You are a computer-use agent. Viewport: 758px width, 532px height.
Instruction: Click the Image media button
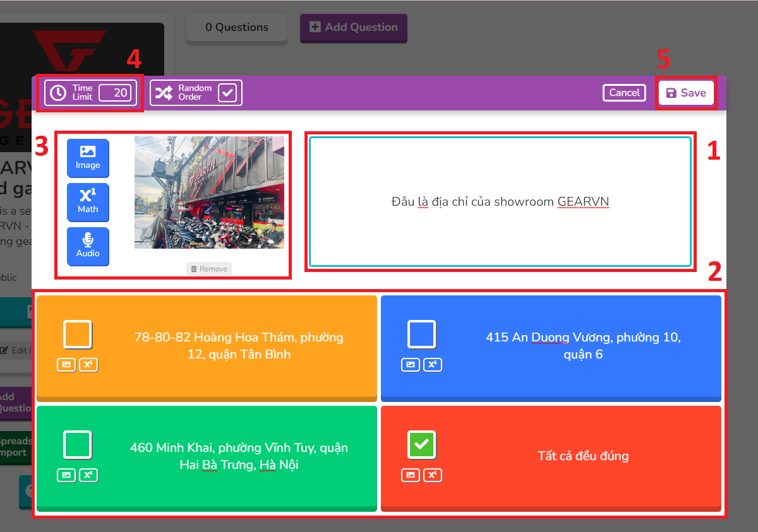(x=88, y=157)
